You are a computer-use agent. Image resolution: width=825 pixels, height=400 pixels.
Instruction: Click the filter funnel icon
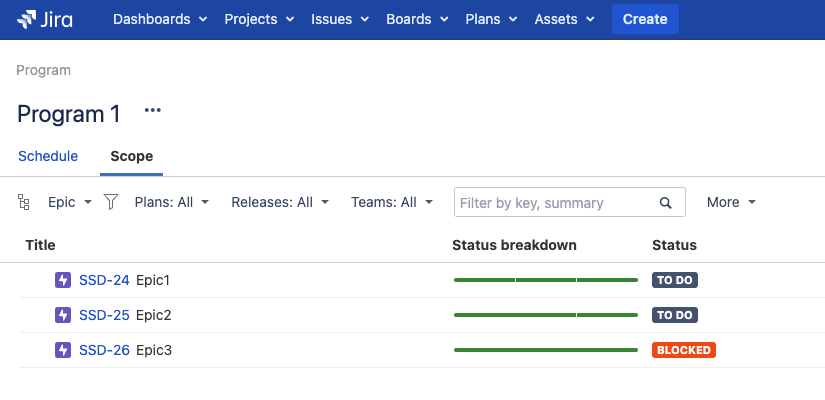(111, 202)
